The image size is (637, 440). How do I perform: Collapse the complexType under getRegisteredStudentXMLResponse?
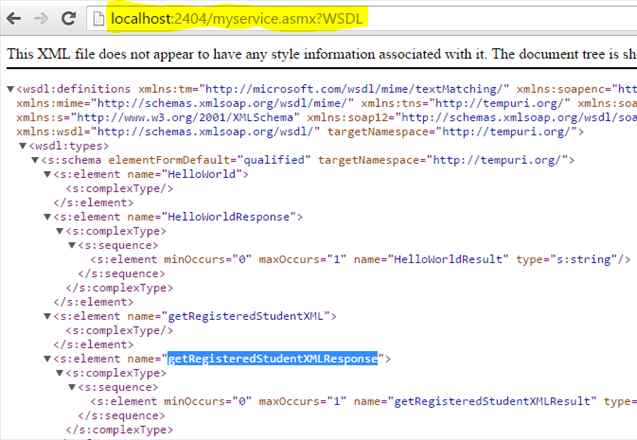pos(59,373)
